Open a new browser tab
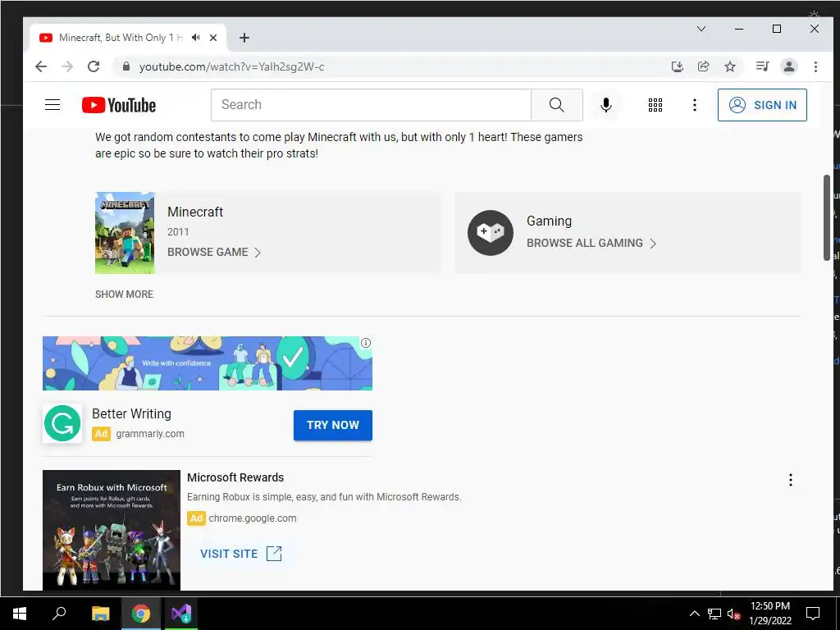840x630 pixels. tap(244, 38)
